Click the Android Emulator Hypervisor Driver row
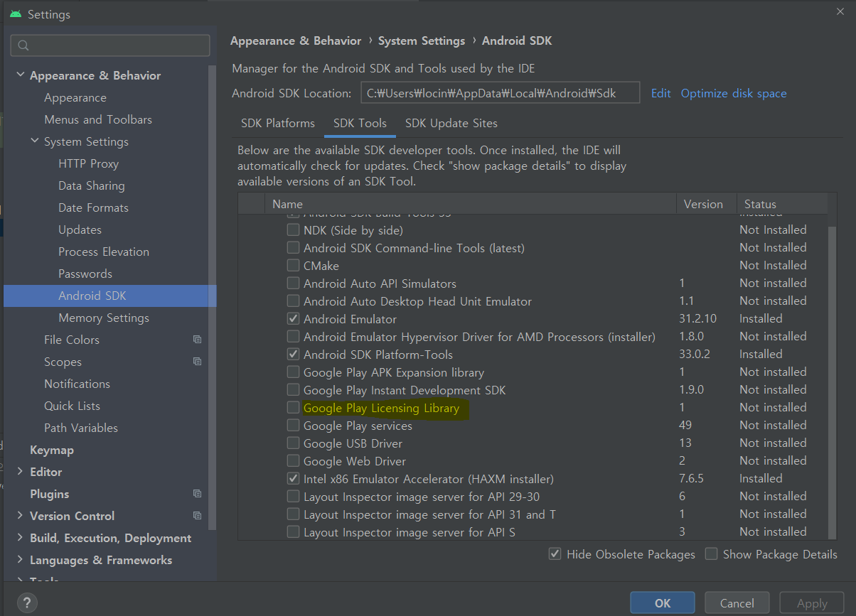This screenshot has width=856, height=616. [x=533, y=337]
